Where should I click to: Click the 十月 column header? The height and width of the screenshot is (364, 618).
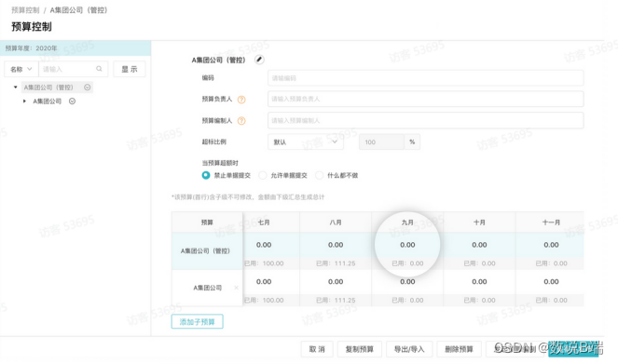(479, 222)
